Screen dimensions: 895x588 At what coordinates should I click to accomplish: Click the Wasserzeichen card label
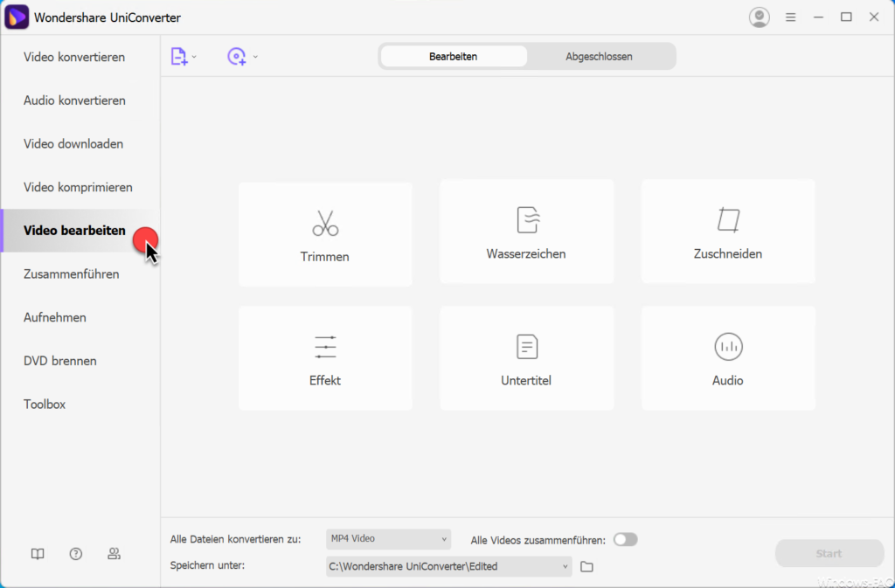(526, 253)
